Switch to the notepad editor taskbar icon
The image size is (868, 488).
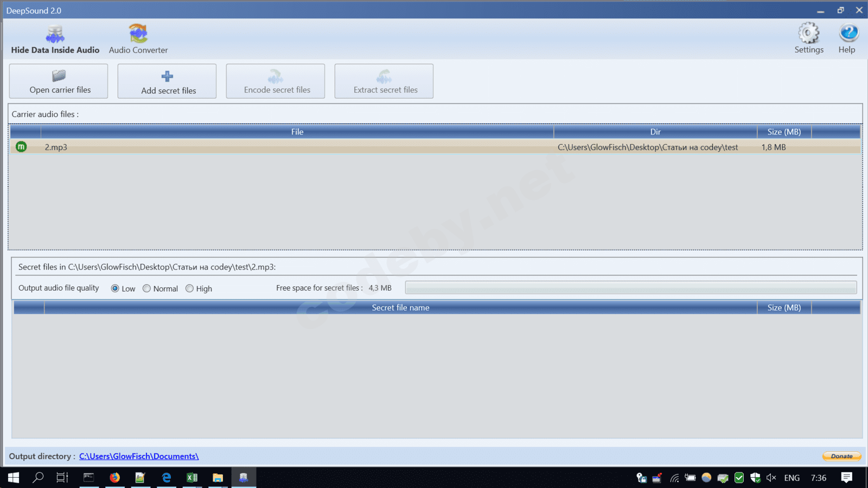click(x=140, y=478)
